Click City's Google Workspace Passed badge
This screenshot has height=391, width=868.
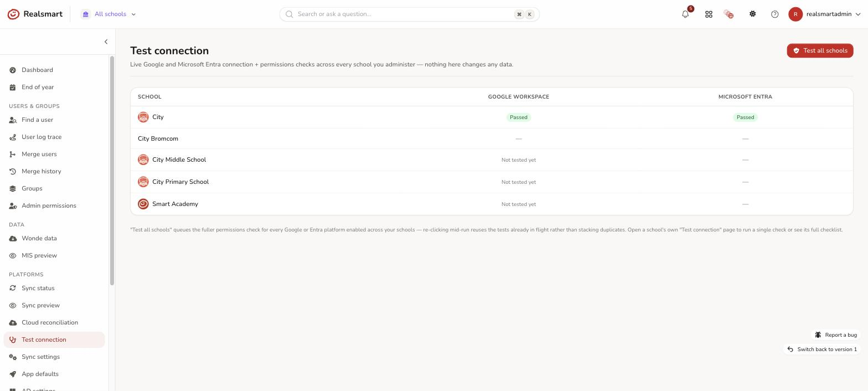click(x=519, y=117)
